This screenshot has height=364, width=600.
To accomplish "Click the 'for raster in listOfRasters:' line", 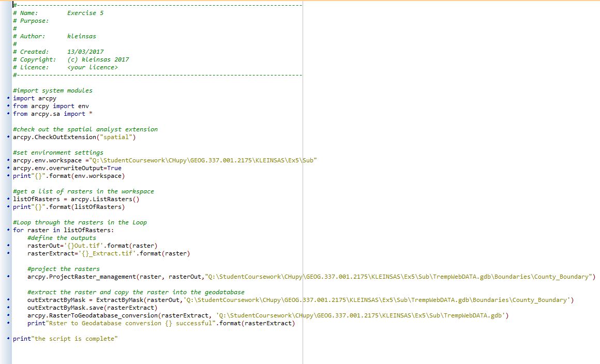I will pos(64,230).
